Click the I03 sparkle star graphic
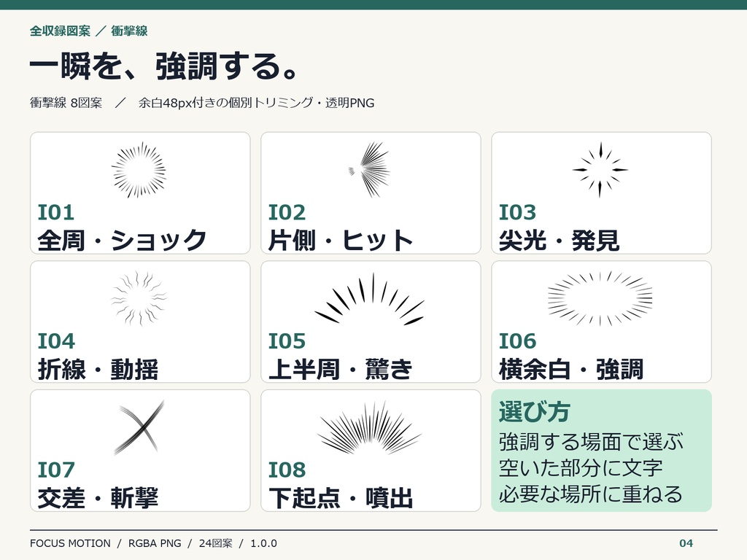The height and width of the screenshot is (560, 747). click(600, 170)
